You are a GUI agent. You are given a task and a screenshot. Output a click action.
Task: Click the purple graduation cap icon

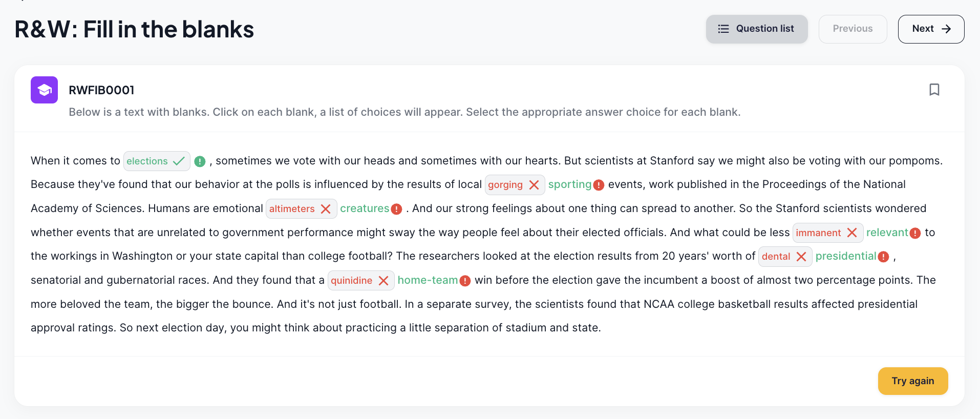44,90
